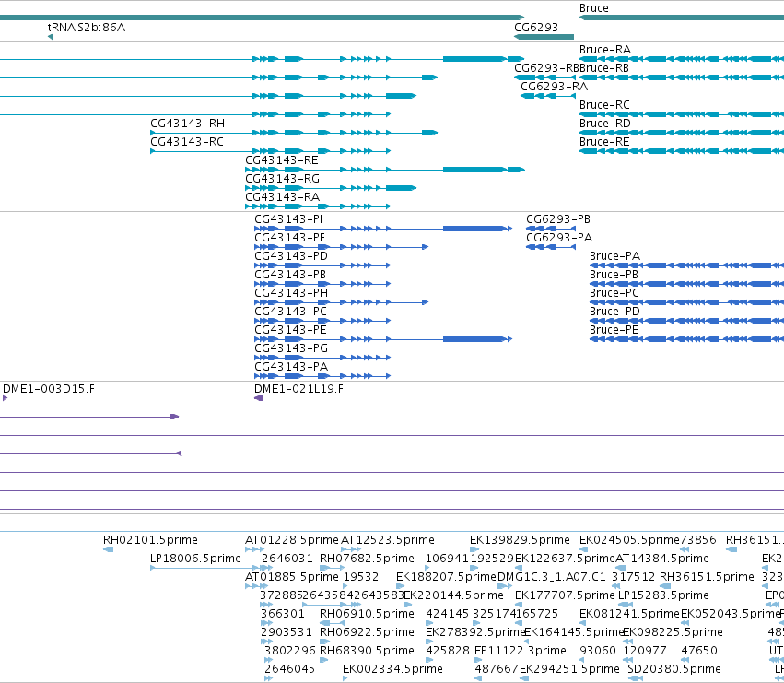Click the CG43143-RG transcript label
The width and height of the screenshot is (784, 683).
pos(282,179)
